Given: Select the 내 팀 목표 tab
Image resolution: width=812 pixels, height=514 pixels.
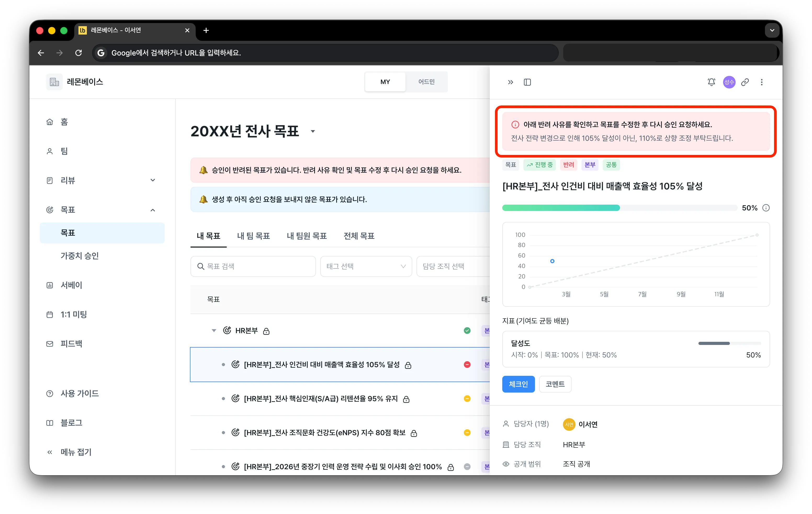Looking at the screenshot, I should click(253, 236).
